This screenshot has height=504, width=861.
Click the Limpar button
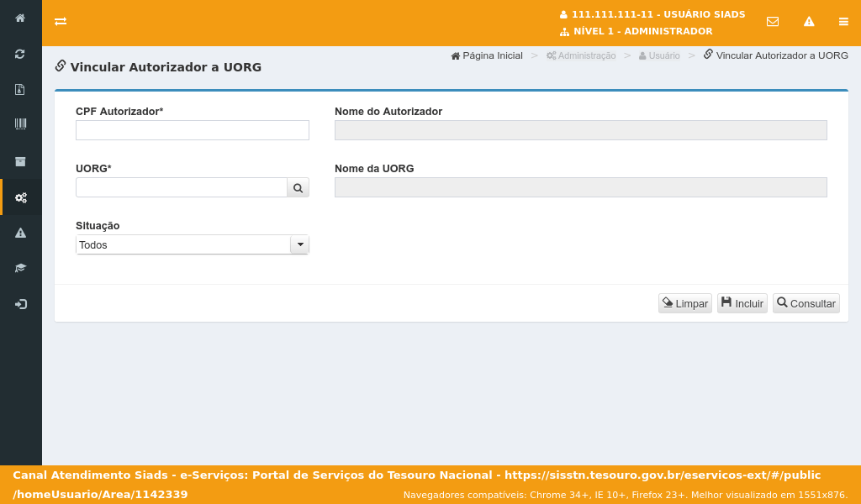(x=685, y=303)
